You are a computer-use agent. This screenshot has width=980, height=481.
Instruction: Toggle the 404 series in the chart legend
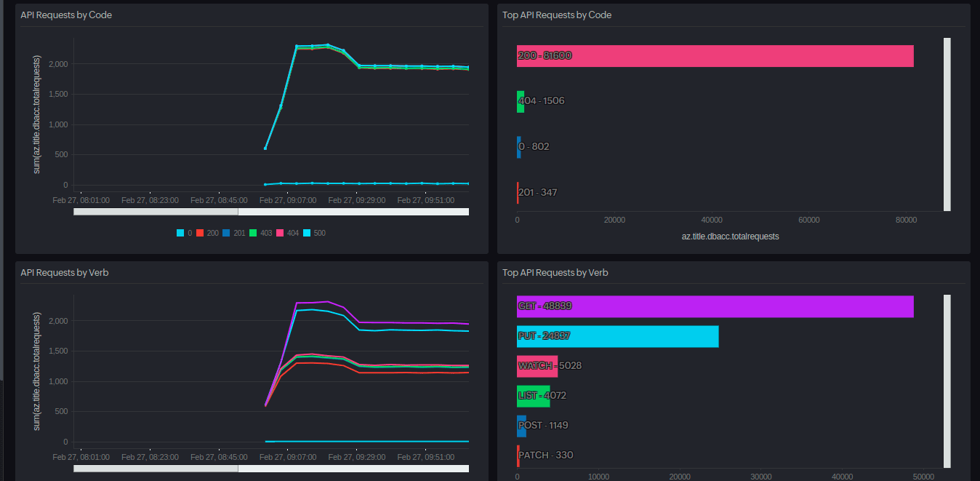[287, 233]
